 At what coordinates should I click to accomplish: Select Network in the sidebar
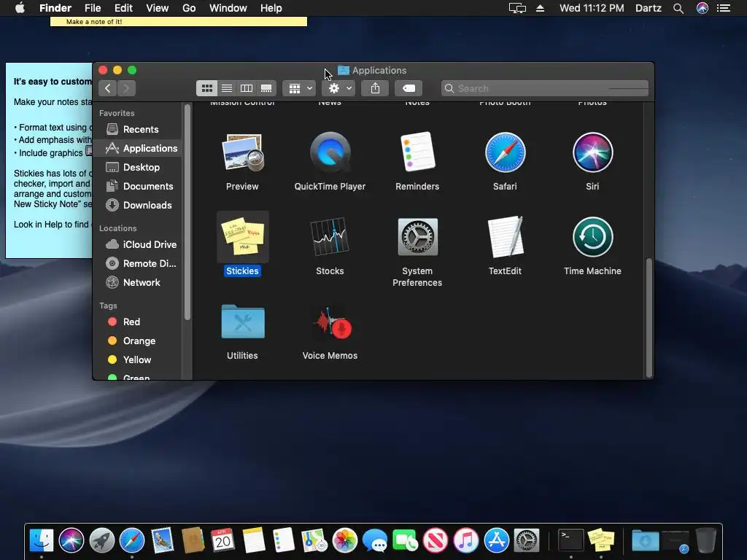pyautogui.click(x=138, y=282)
